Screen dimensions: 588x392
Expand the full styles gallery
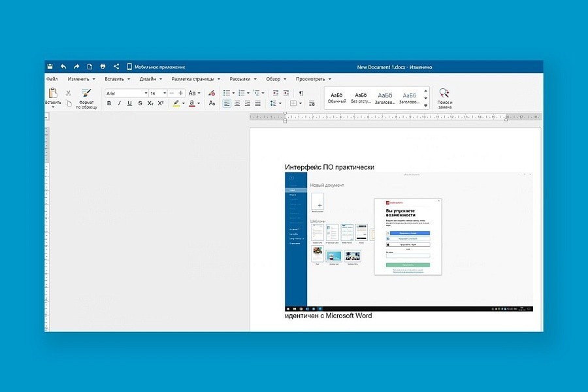[x=425, y=105]
